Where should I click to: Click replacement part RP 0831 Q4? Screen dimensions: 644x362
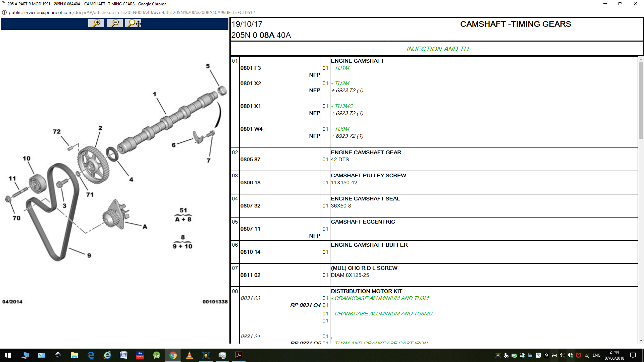pos(305,305)
